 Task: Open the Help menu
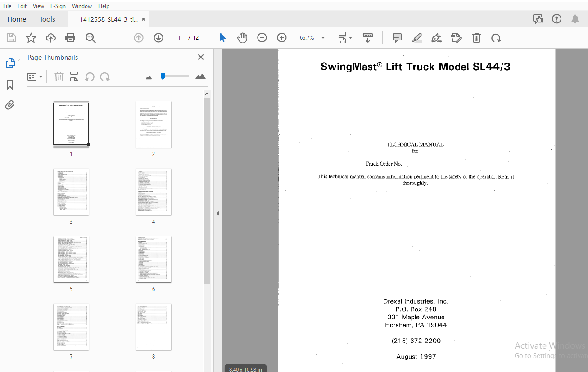pyautogui.click(x=104, y=6)
